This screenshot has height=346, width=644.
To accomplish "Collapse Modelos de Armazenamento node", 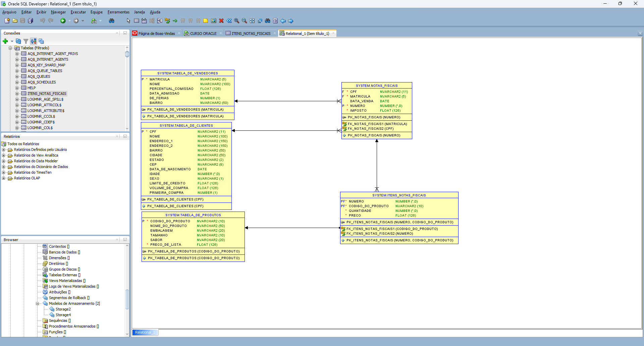I will point(38,303).
